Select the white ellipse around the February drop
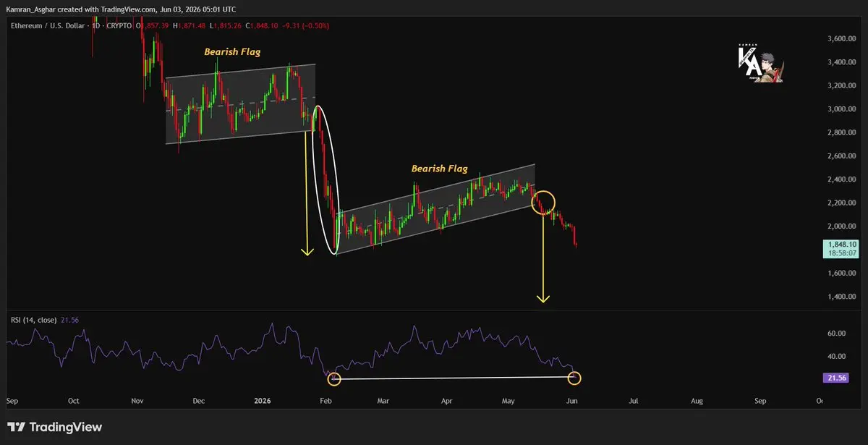Image resolution: width=868 pixels, height=445 pixels. 325,180
